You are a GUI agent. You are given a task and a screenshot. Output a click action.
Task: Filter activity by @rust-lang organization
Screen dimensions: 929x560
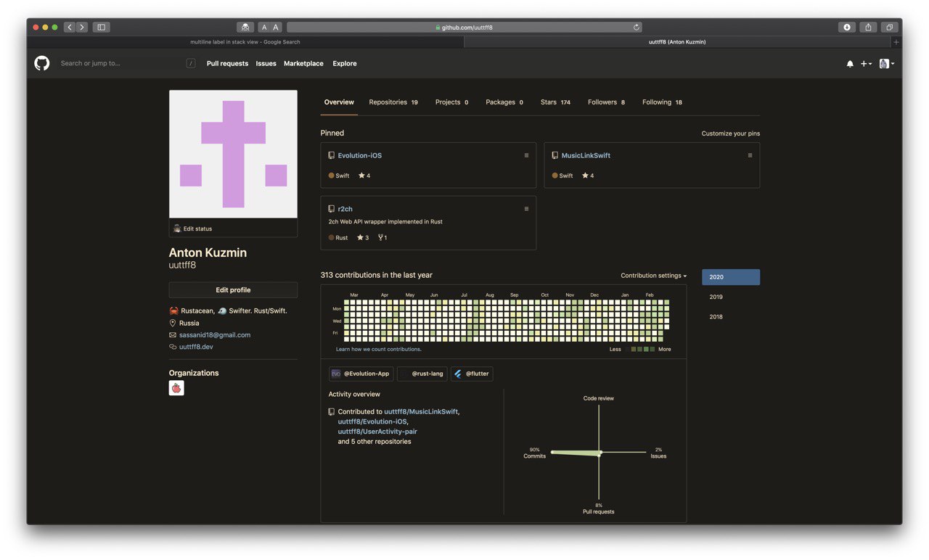[x=422, y=374]
